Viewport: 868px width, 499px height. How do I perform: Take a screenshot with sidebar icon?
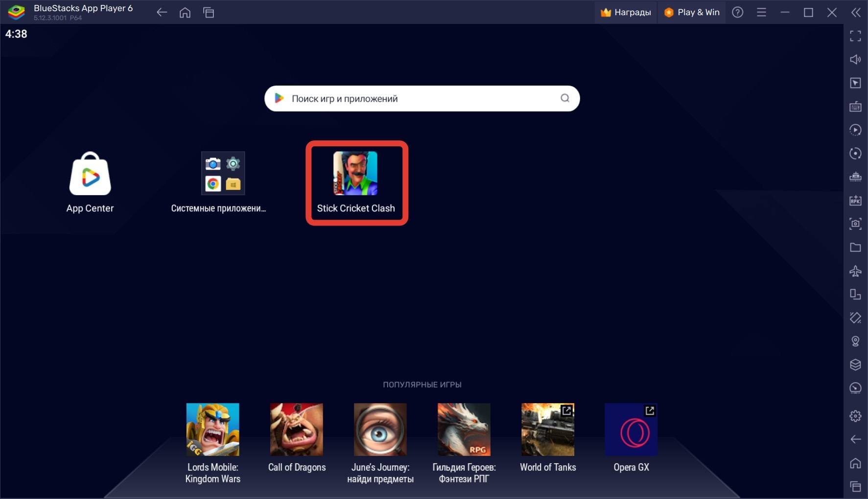(855, 224)
